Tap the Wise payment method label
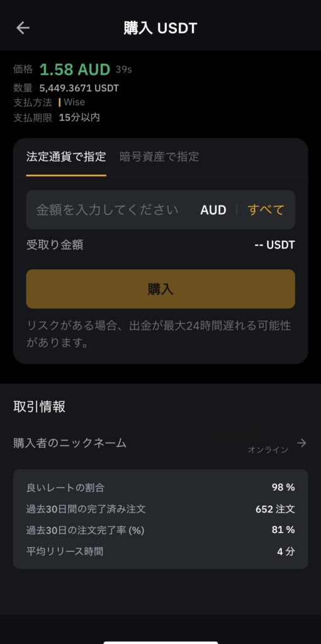 point(74,103)
